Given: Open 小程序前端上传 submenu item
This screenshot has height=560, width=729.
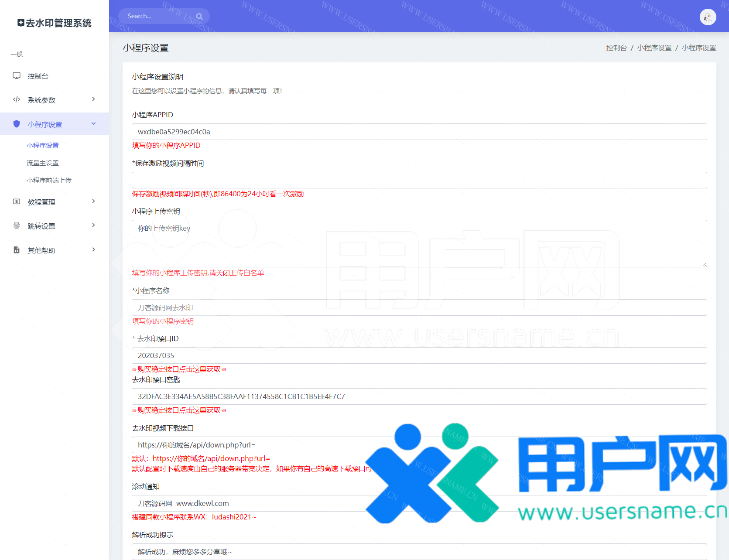Looking at the screenshot, I should [x=49, y=181].
